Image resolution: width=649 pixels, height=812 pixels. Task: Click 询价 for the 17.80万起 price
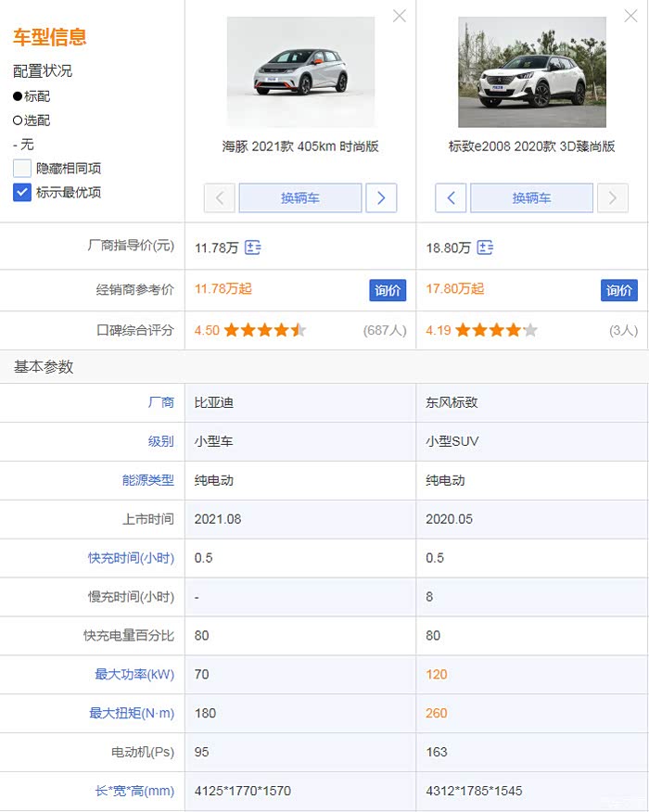click(618, 290)
